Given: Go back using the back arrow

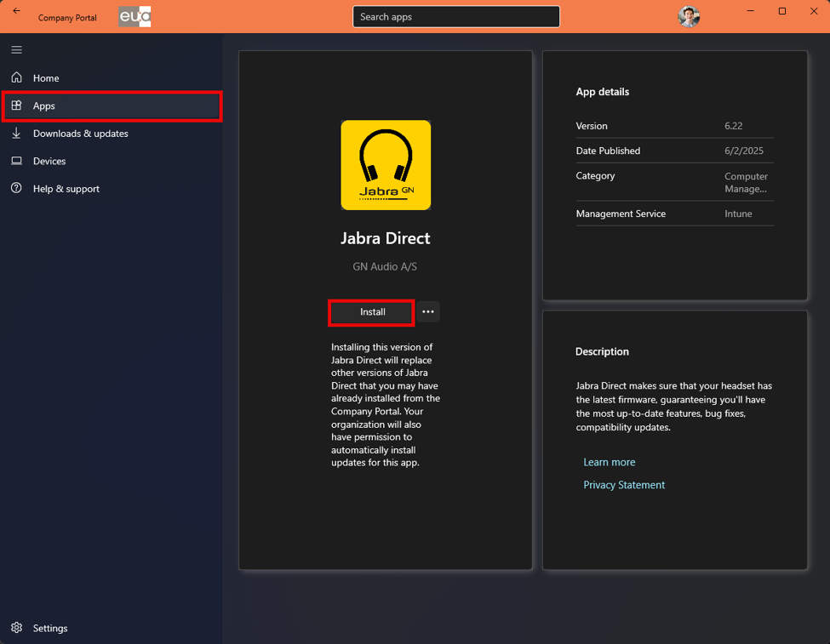Looking at the screenshot, I should click(16, 10).
